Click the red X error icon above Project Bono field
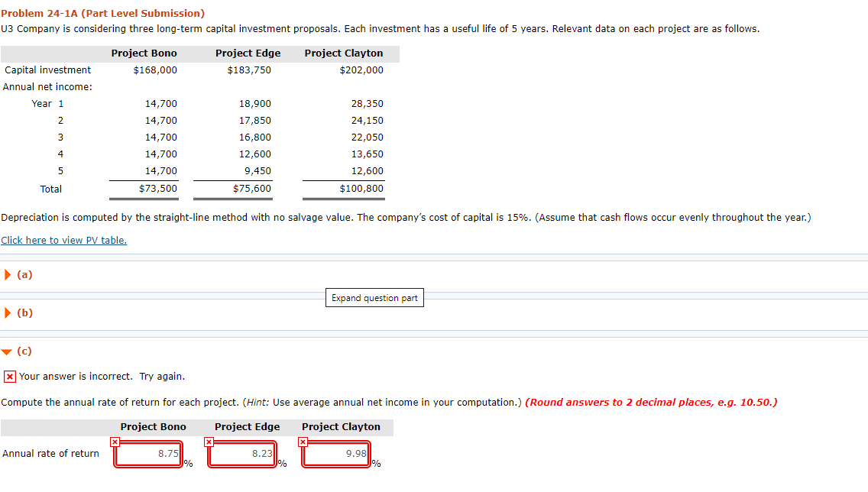 115,442
